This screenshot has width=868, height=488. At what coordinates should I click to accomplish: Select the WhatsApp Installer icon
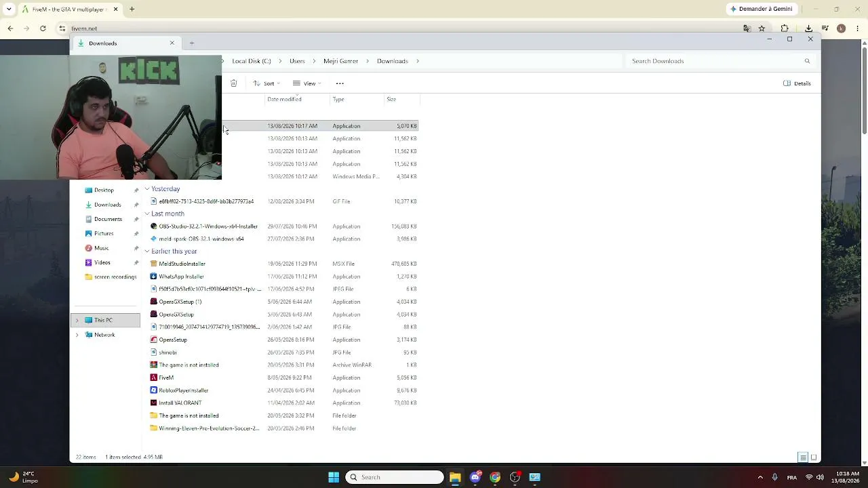pyautogui.click(x=153, y=277)
